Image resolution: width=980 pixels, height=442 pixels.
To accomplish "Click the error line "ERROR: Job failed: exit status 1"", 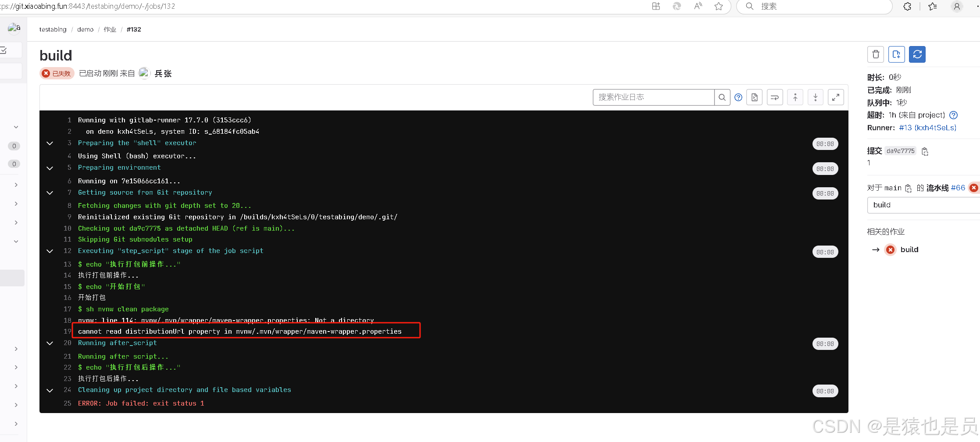I will click(x=141, y=403).
